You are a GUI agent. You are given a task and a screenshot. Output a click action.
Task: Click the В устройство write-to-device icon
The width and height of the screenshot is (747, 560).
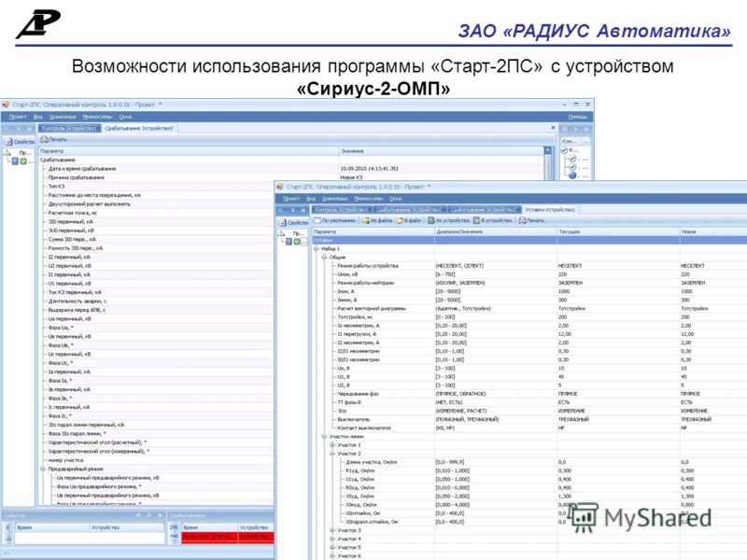pos(477,220)
